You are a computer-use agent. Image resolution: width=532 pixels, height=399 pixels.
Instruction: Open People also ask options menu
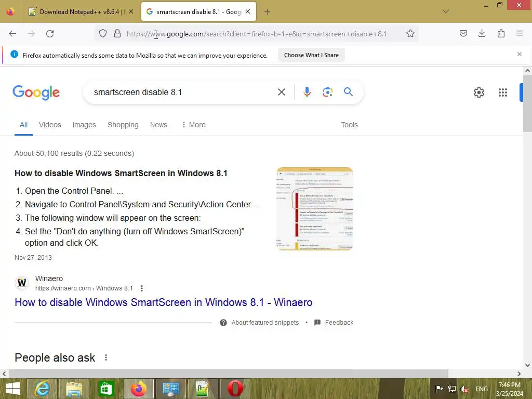(106, 357)
